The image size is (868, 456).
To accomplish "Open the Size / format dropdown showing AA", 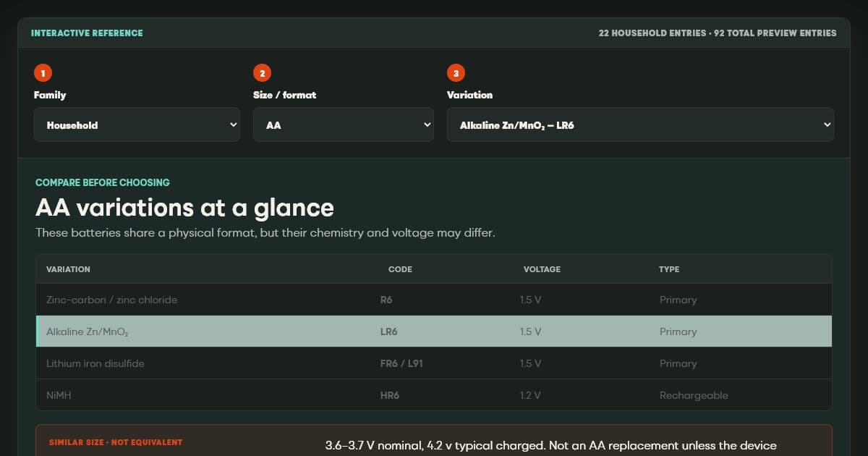I will point(344,124).
